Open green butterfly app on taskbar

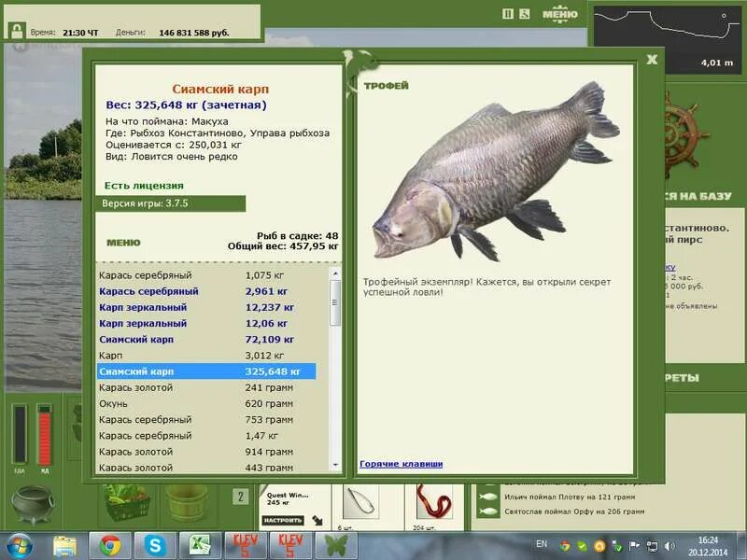[335, 546]
